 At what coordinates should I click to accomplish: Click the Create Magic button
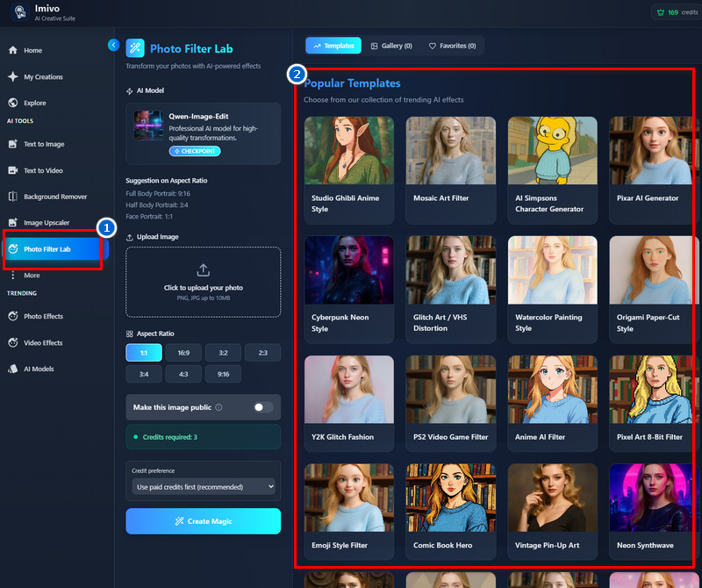tap(204, 520)
